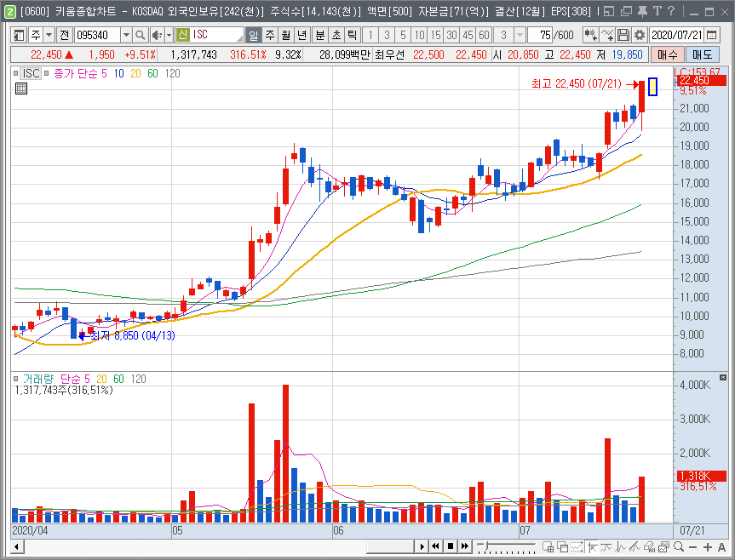This screenshot has height=560, width=735.
Task: Click the overlapping windows icon in bottom toolbar
Action: pos(562,546)
